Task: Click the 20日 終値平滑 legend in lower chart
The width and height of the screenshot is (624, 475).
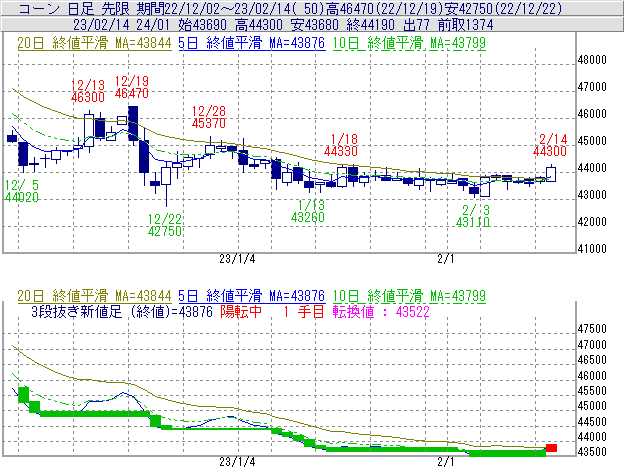Action: [94, 296]
